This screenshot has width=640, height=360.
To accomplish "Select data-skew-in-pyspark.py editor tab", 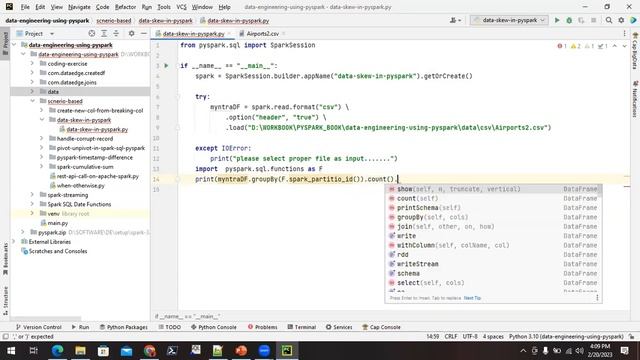I will tap(193, 33).
